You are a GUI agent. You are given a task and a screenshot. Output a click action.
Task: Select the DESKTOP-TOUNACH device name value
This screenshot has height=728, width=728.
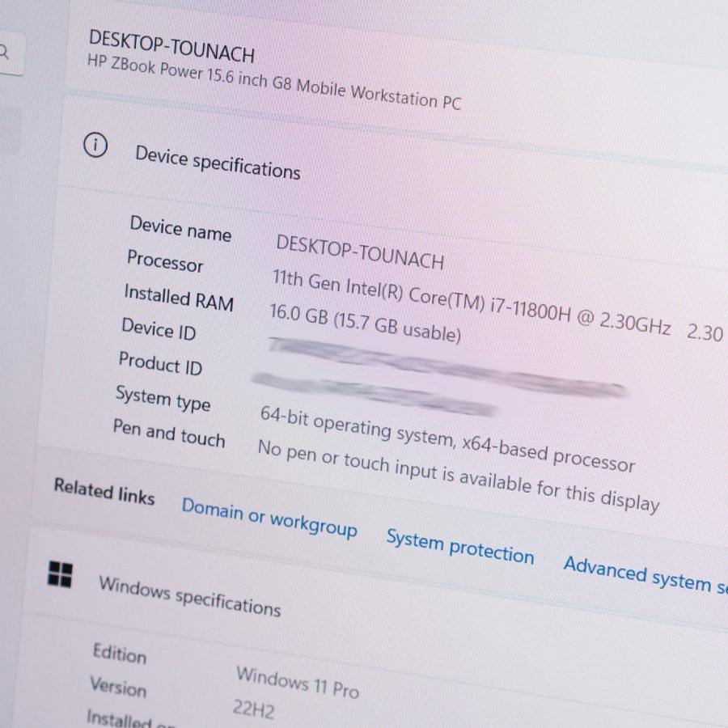360,252
